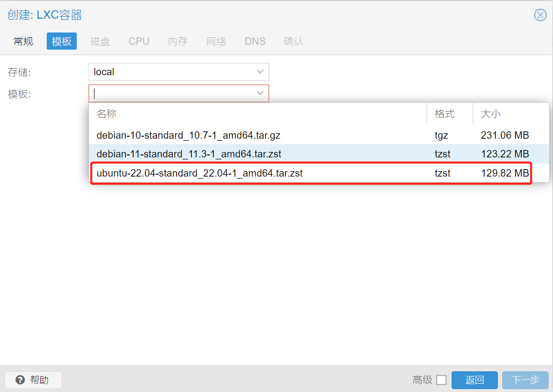Enable the 高级 checkbox
This screenshot has width=553, height=392.
(x=441, y=380)
